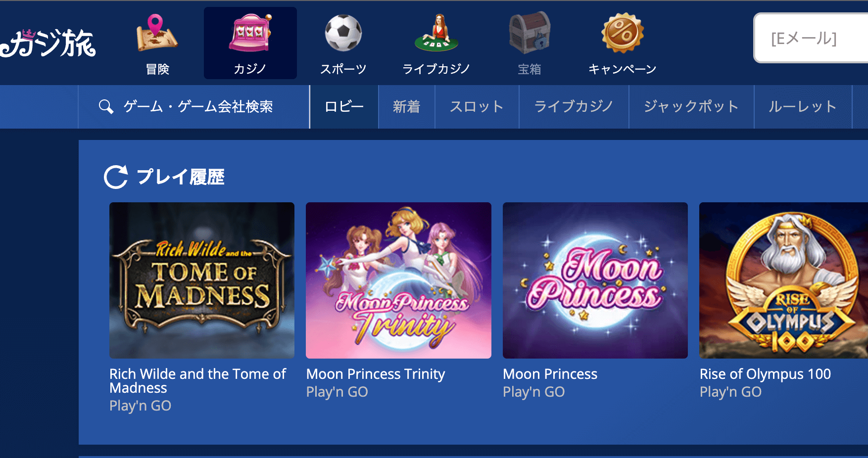Switch to the 新着 tab
The height and width of the screenshot is (458, 868).
(x=406, y=107)
